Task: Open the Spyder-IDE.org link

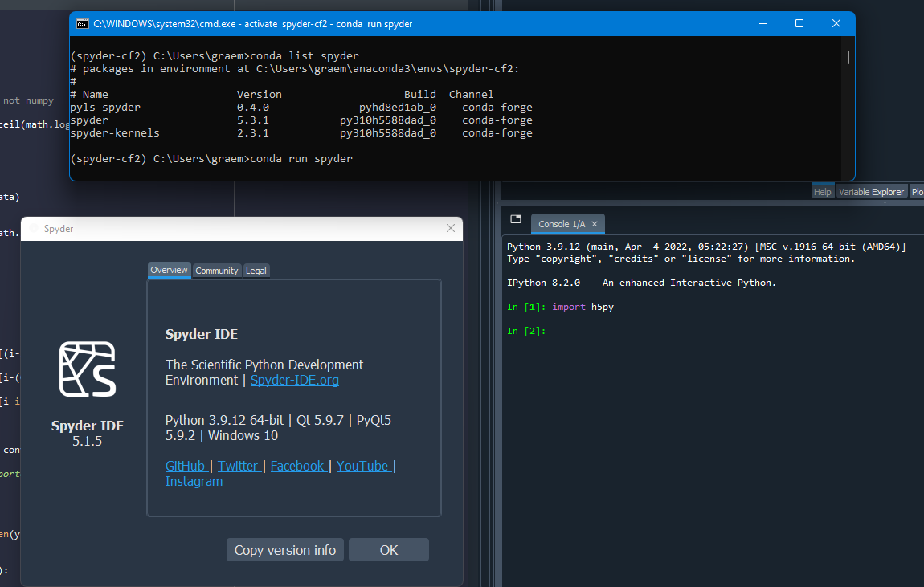Action: (x=294, y=380)
